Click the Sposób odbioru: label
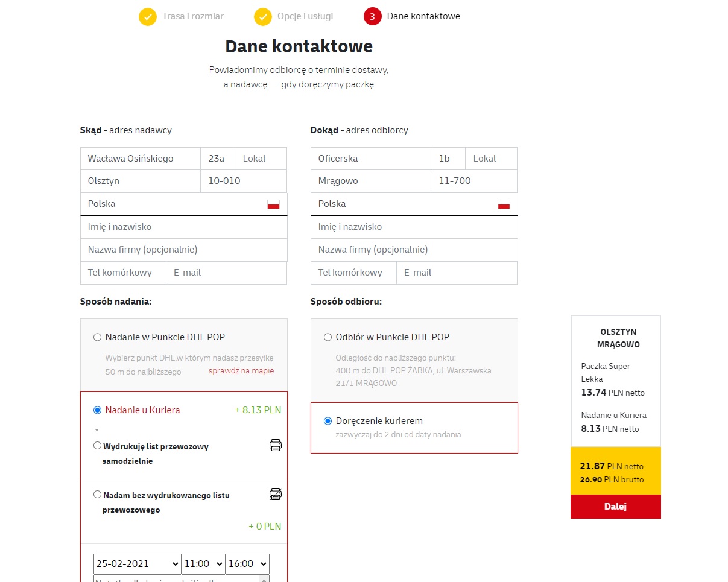728x582 pixels. (x=346, y=302)
